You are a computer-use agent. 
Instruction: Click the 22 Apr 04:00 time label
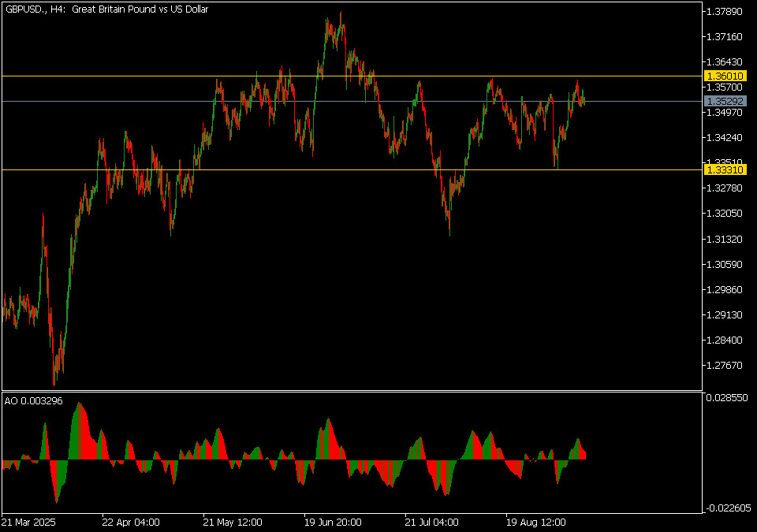coord(131,522)
